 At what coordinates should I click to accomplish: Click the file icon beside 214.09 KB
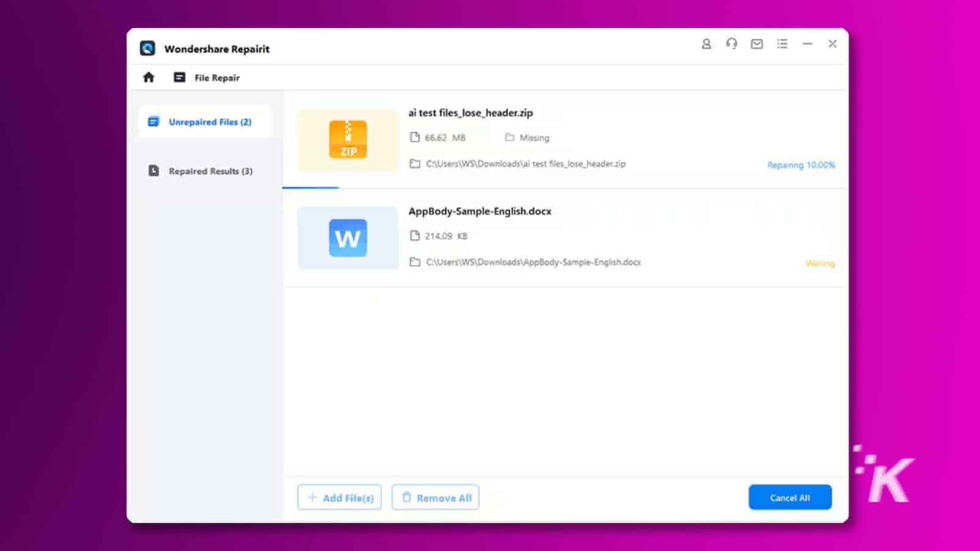[x=415, y=236]
